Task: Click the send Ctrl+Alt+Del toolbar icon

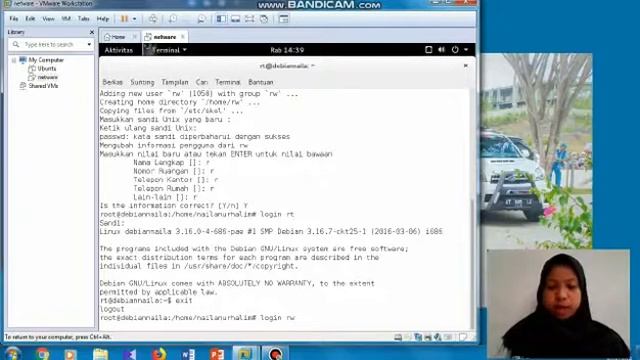Action: [x=153, y=19]
